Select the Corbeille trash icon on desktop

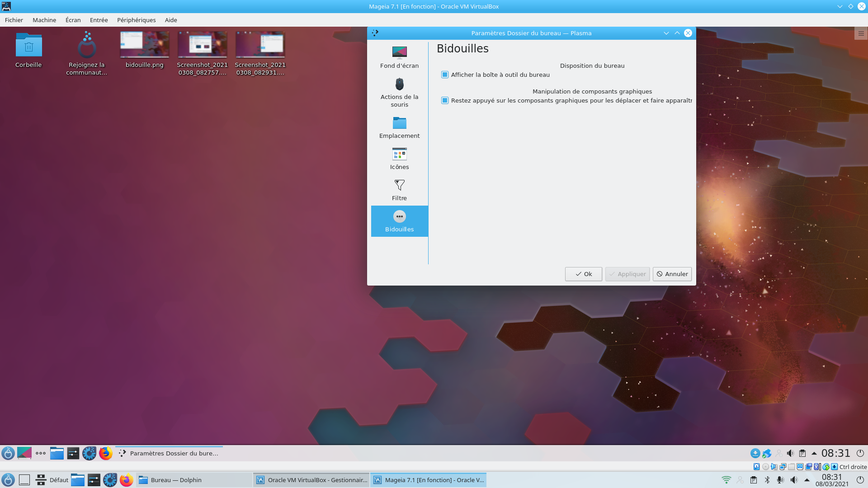28,50
